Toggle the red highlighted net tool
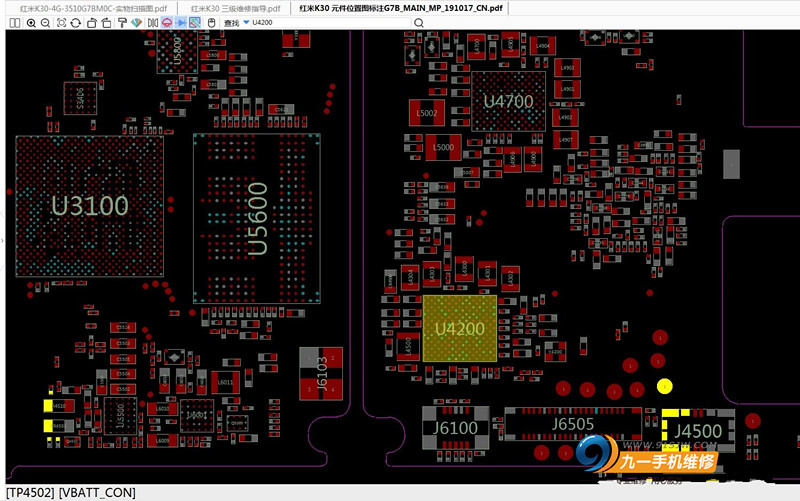The width and height of the screenshot is (800, 501). (167, 23)
